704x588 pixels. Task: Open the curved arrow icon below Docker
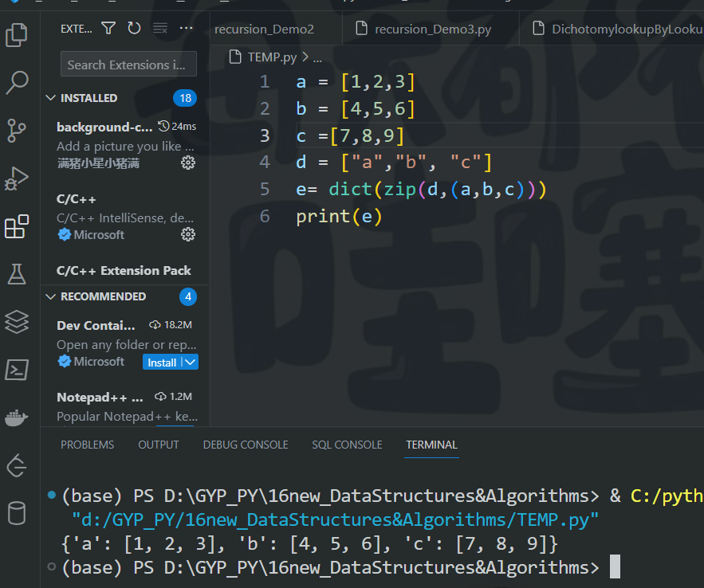[17, 465]
